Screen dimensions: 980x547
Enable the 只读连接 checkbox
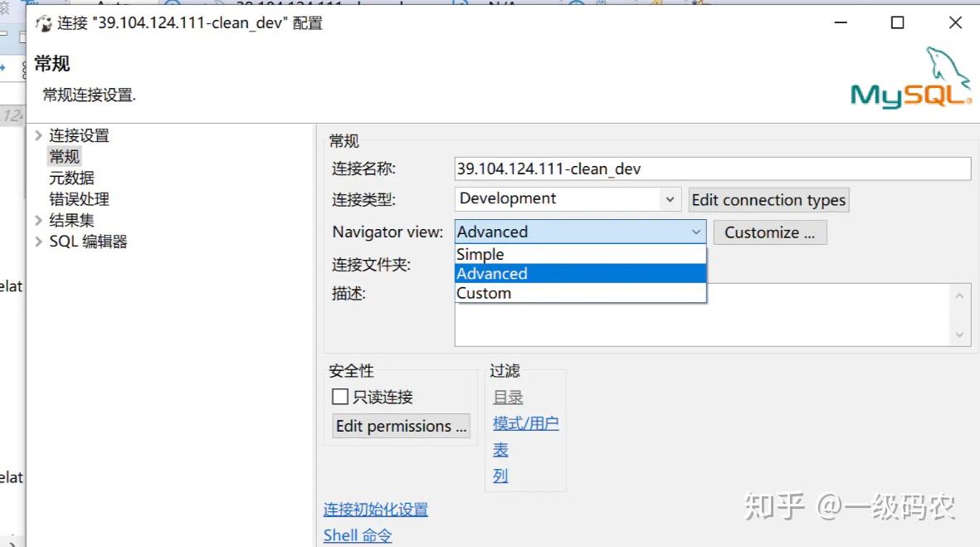(x=339, y=397)
